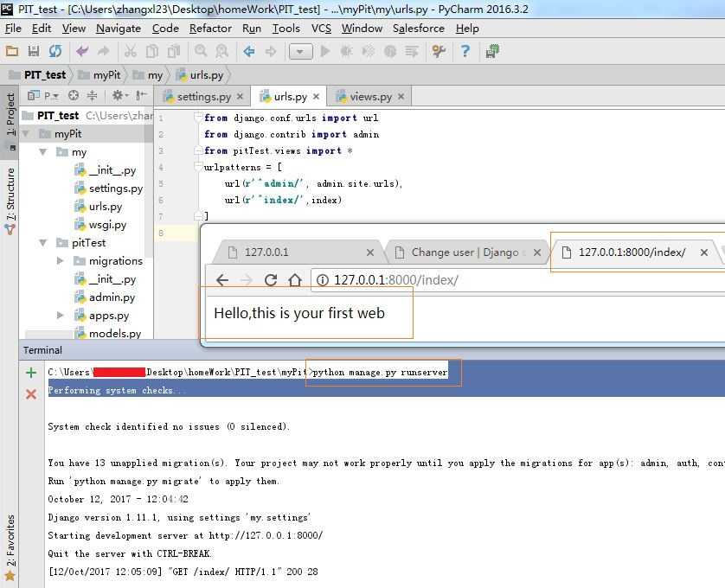Click the browser address bar URL field
Viewport: 725px width, 588px height.
pyautogui.click(x=518, y=280)
